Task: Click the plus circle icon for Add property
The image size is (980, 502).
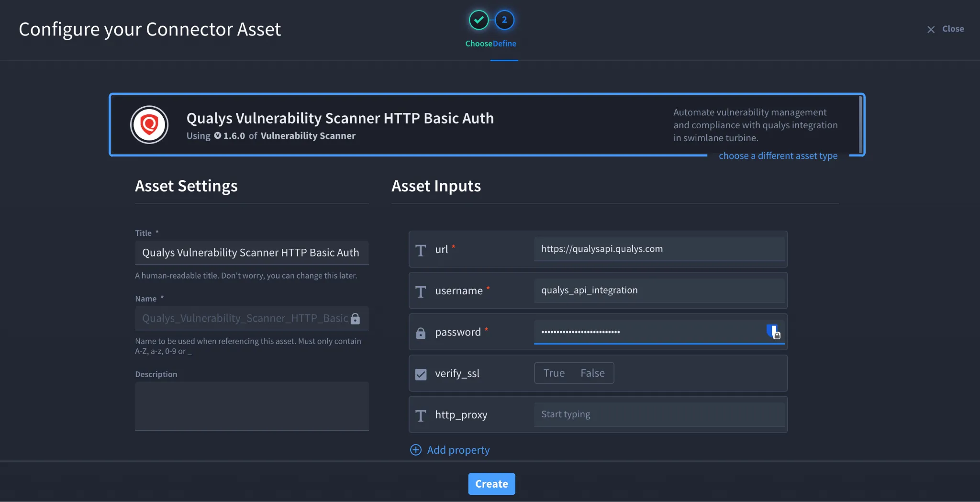Action: tap(416, 450)
